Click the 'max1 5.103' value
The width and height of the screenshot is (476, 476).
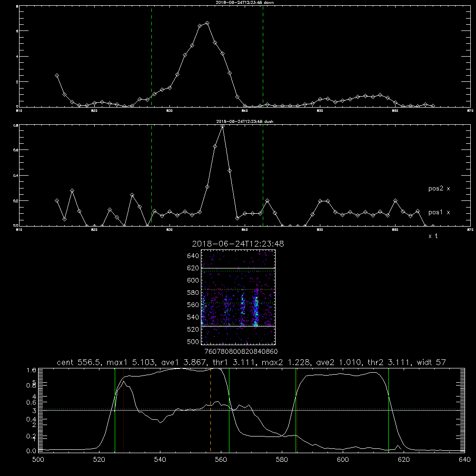coord(130,362)
